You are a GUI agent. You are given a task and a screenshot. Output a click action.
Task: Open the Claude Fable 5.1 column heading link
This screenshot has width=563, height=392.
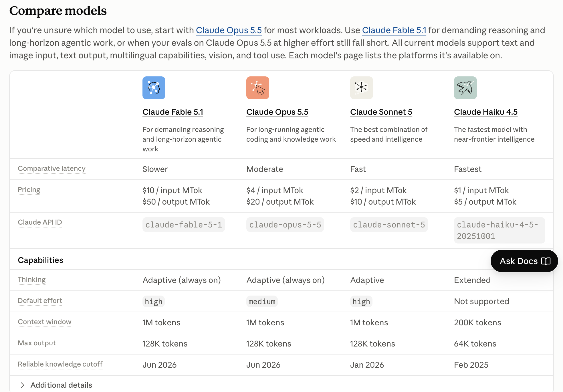[173, 112]
